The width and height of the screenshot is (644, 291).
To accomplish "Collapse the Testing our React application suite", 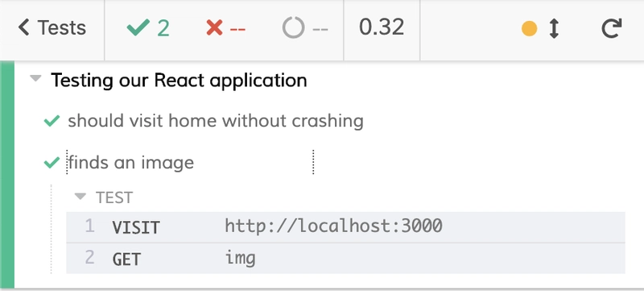I will pos(36,78).
